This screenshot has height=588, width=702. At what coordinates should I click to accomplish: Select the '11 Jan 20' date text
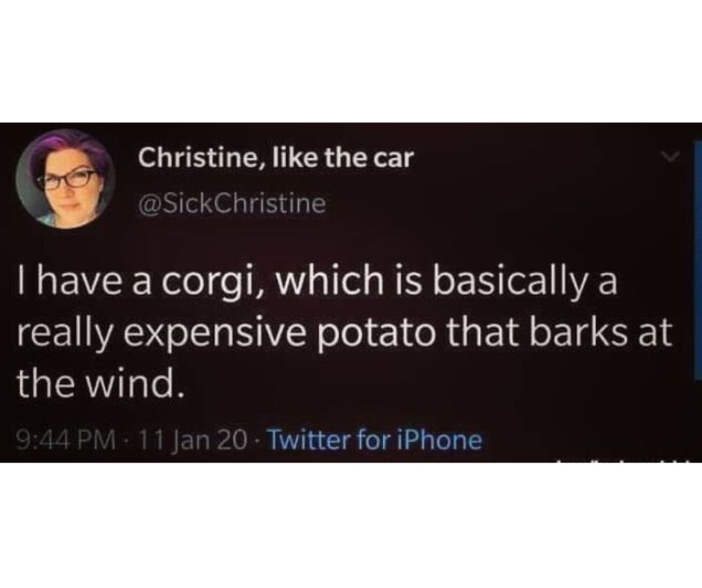[x=193, y=441]
